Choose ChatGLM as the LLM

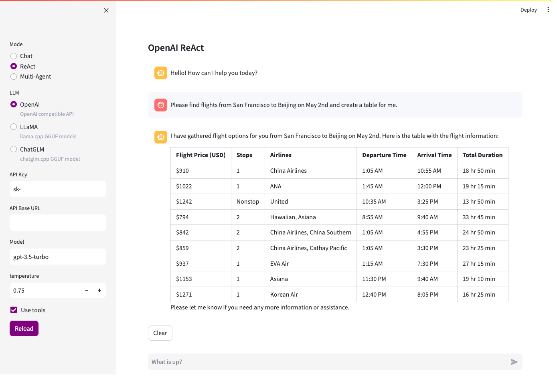[14, 149]
